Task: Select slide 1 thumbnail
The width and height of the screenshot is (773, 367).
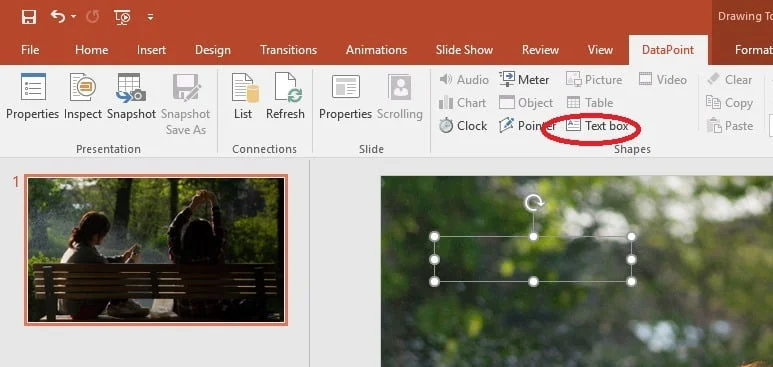Action: (x=156, y=250)
